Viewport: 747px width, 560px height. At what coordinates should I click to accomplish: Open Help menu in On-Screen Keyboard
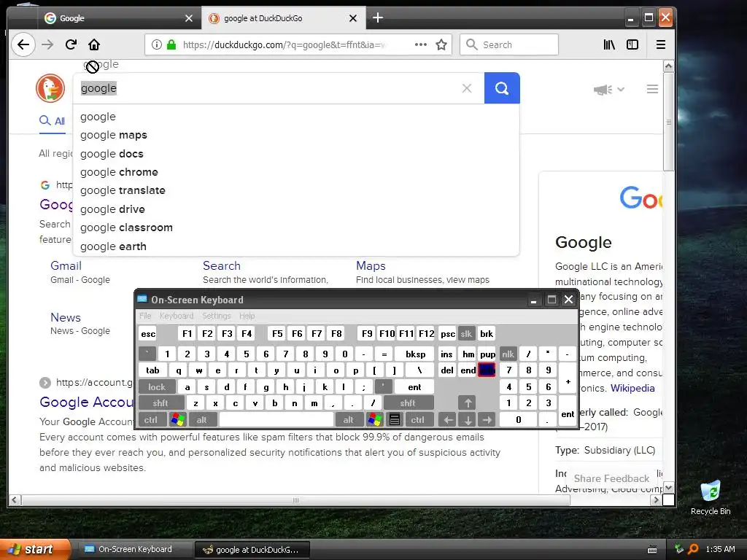(x=247, y=316)
